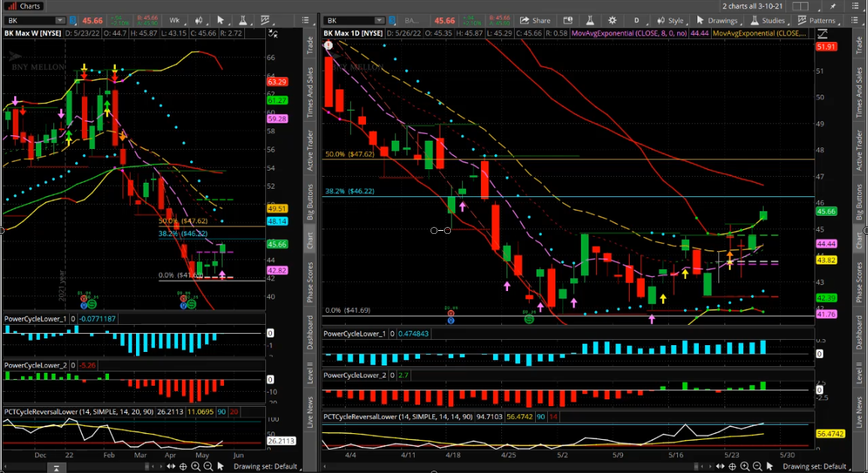
Task: Open left chart list menu icon
Action: (x=306, y=20)
